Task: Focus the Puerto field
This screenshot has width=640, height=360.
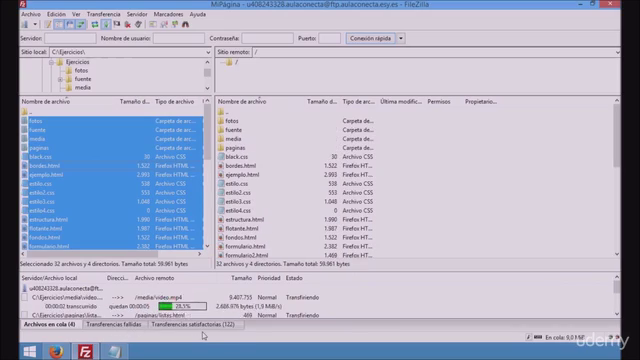Action: click(x=329, y=38)
